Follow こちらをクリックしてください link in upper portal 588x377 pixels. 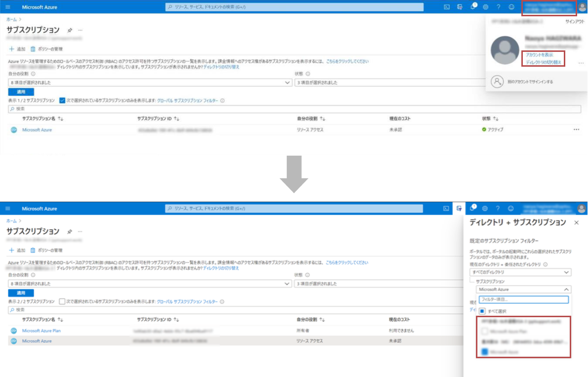pyautogui.click(x=347, y=61)
